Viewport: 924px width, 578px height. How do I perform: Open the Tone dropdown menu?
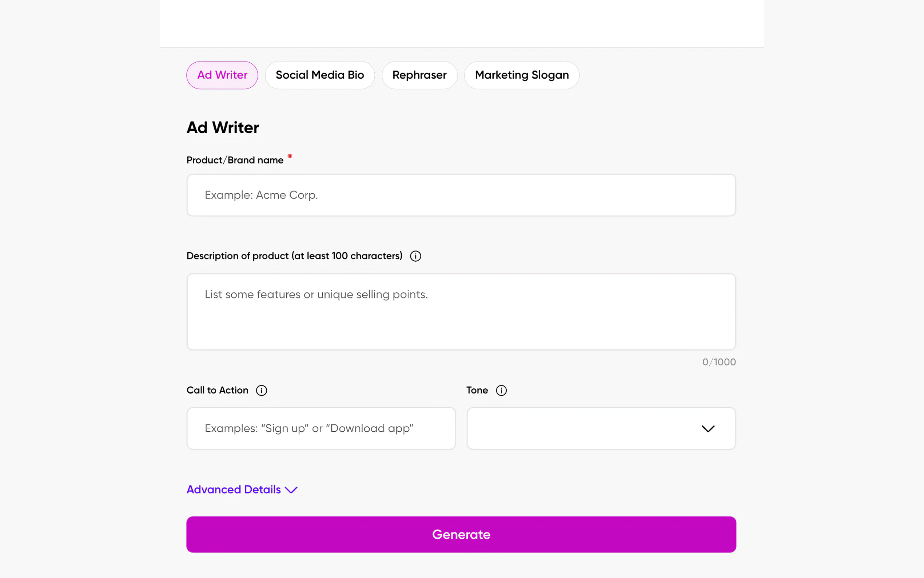coord(601,428)
